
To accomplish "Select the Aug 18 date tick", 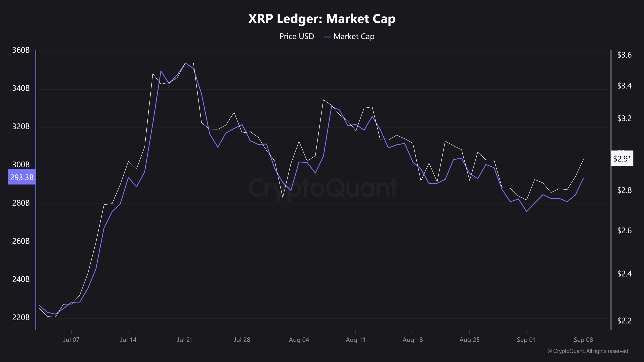I will [x=413, y=340].
